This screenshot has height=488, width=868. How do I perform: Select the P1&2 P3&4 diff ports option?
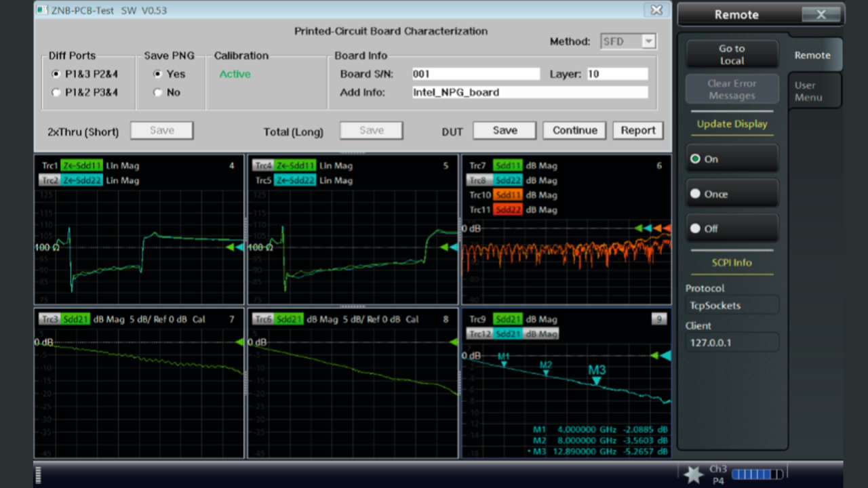click(56, 92)
